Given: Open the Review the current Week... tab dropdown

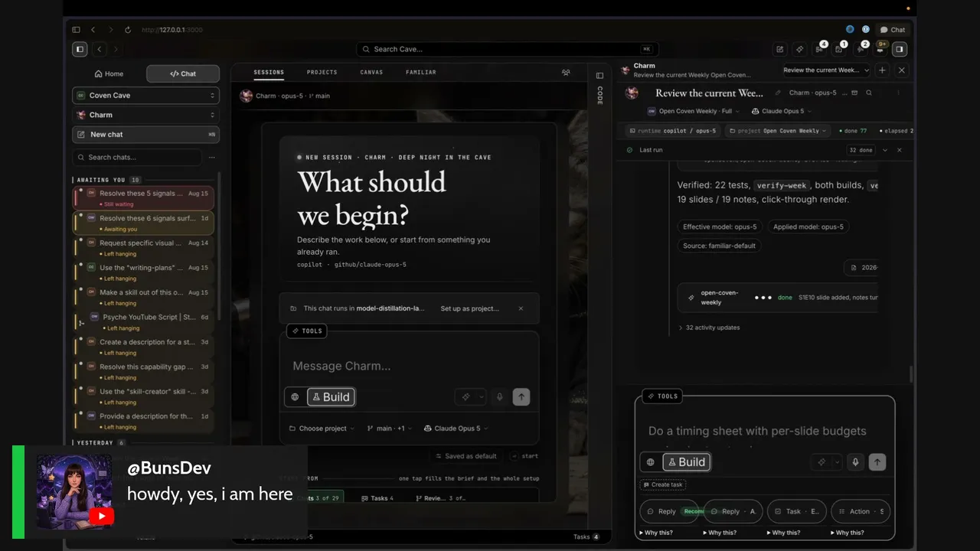Looking at the screenshot, I should (826, 70).
